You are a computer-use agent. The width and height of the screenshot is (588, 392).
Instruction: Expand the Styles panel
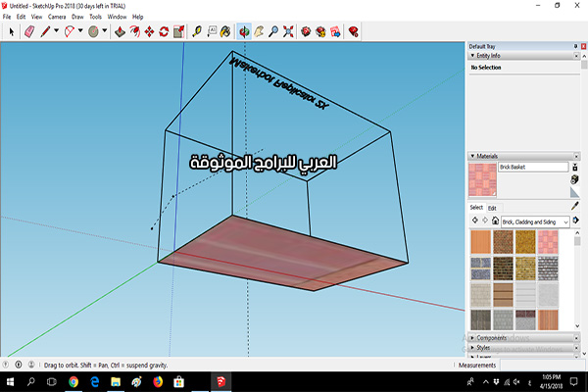tap(472, 348)
